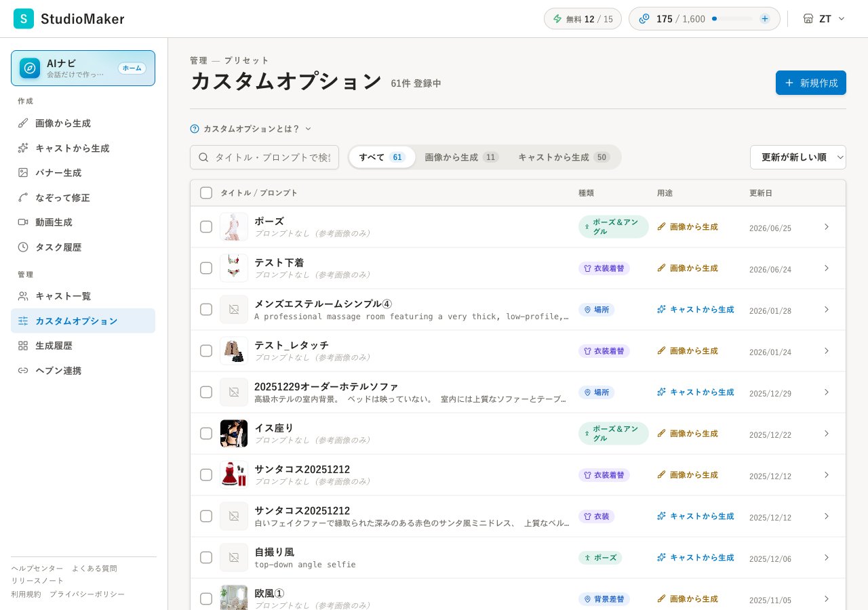Check the テスト下着 row checkbox
Viewport: 868px width, 610px height.
206,268
